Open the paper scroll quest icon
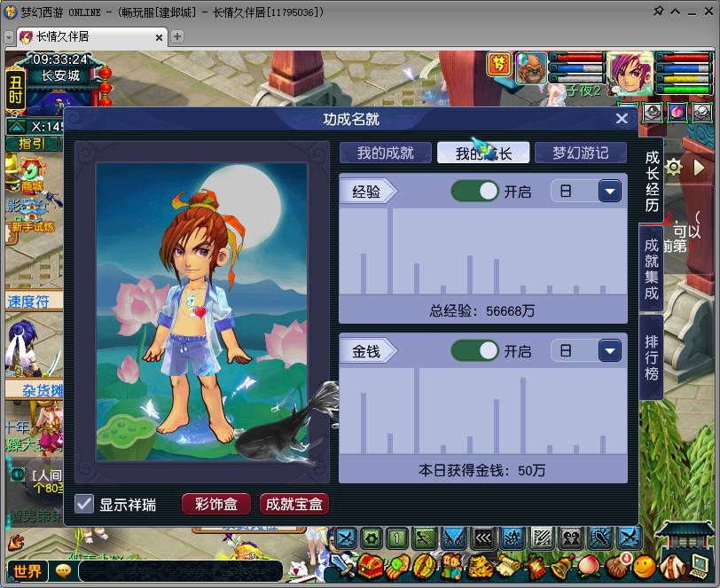Image resolution: width=720 pixels, height=588 pixels. coord(507,567)
